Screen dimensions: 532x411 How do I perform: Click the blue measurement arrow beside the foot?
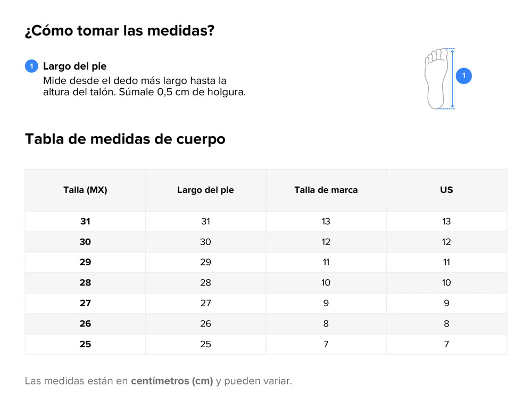tap(452, 79)
